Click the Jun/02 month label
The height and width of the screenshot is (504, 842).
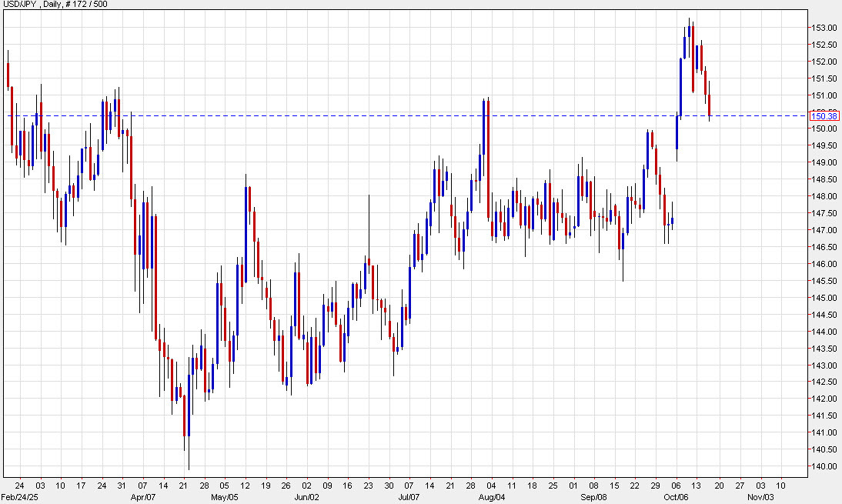point(306,497)
